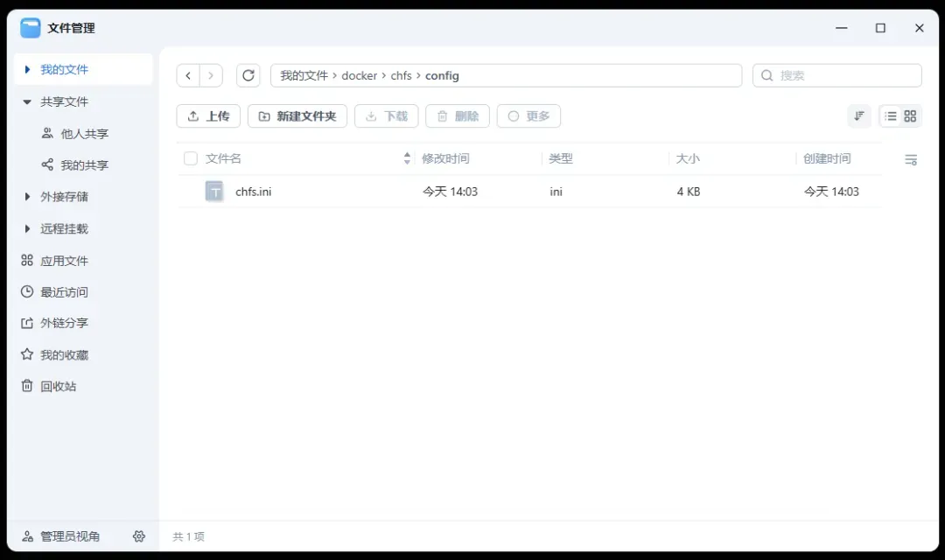Open the sort order control
The height and width of the screenshot is (560, 945).
pyautogui.click(x=858, y=115)
